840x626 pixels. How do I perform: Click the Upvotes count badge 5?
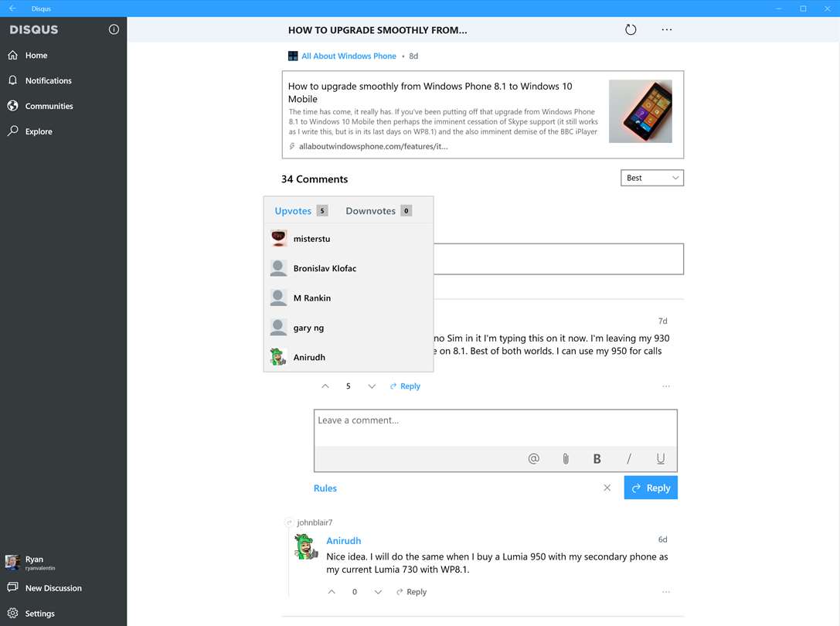pyautogui.click(x=322, y=211)
